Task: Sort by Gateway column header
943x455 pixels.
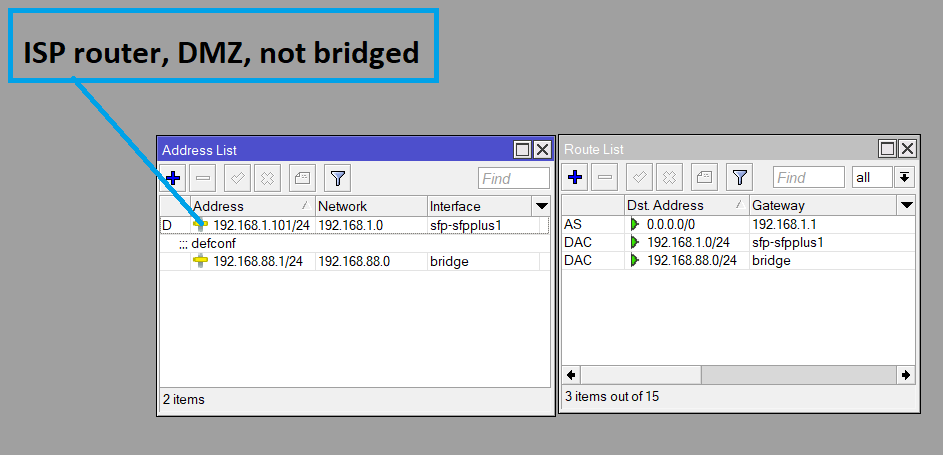Action: pos(823,206)
